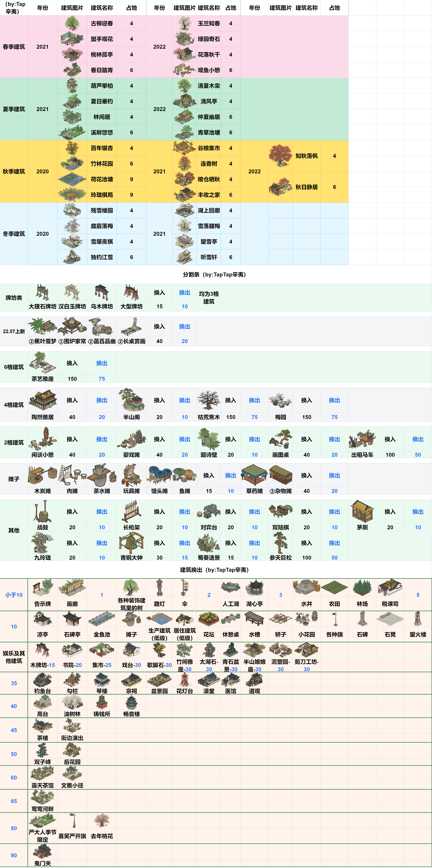Select the 22.07上新 row label
Image resolution: width=432 pixels, height=868 pixels.
pos(14,331)
